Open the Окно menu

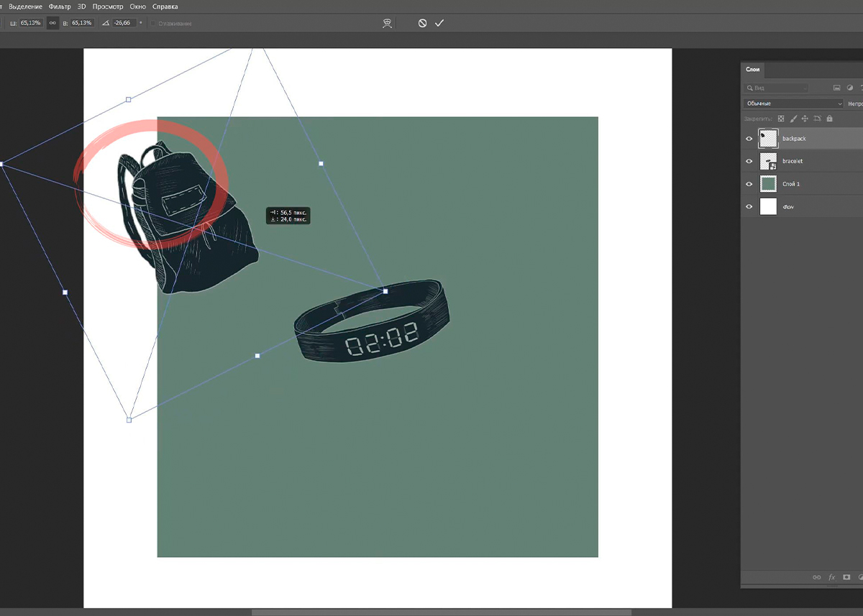pos(138,6)
